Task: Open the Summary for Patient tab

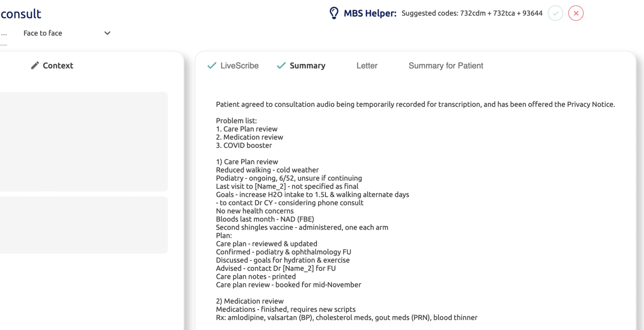Action: [x=446, y=65]
